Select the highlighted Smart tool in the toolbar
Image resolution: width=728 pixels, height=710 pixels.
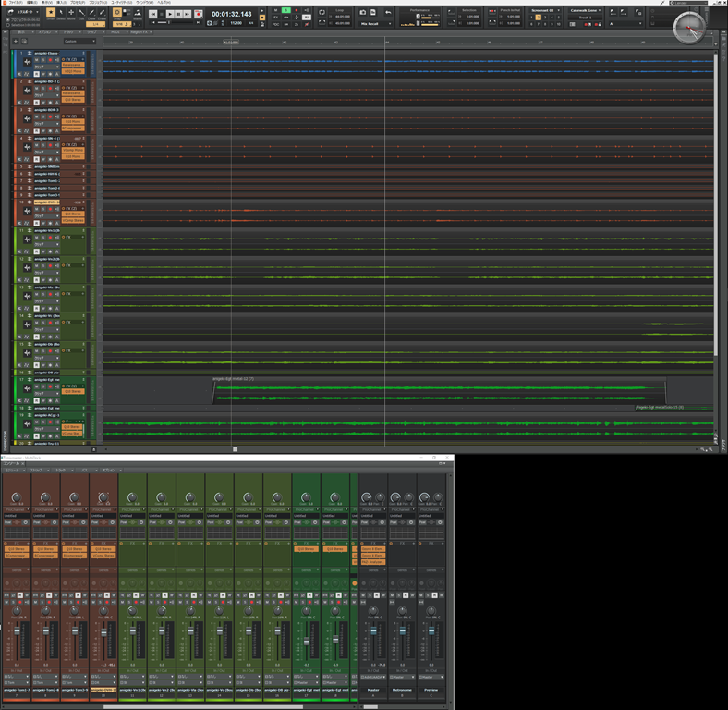pos(51,13)
